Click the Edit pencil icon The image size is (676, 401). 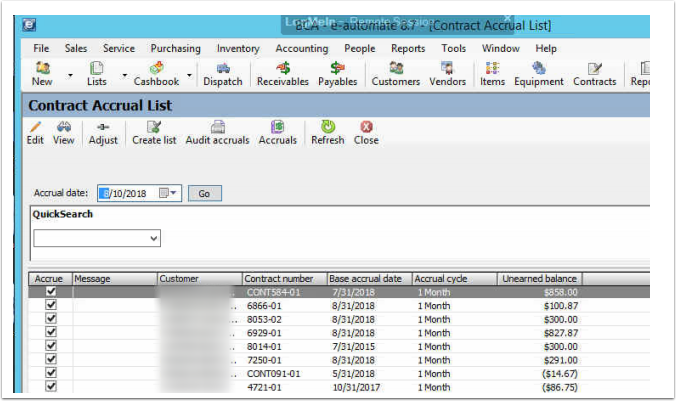(x=35, y=133)
